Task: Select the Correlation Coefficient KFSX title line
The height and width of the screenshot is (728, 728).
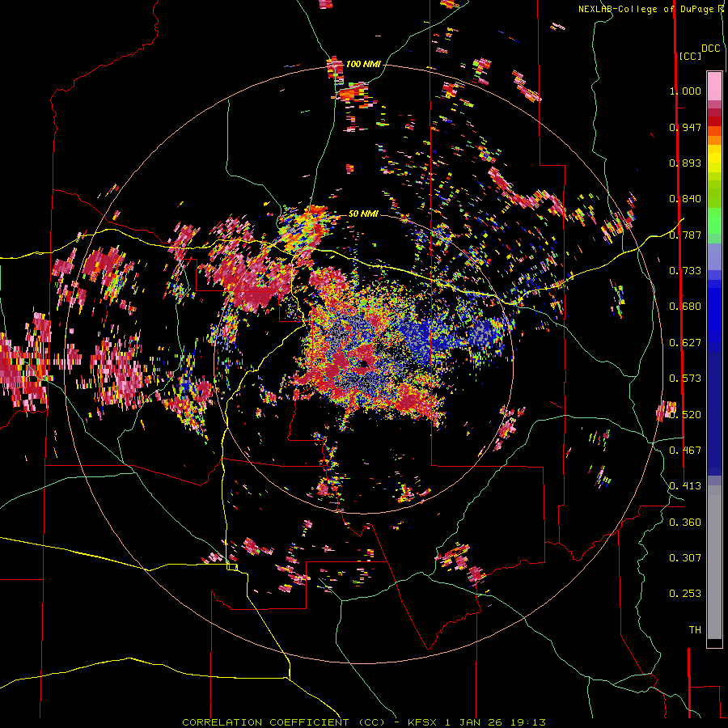Action: click(363, 722)
